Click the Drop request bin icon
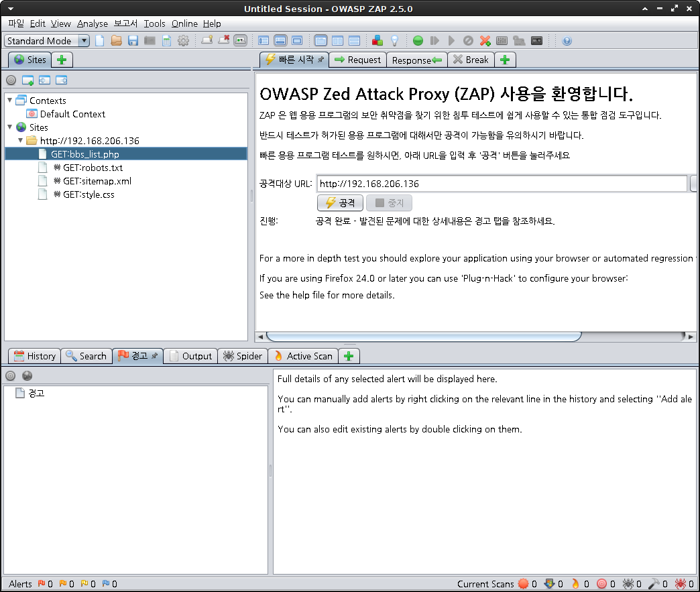700x592 pixels. 468,41
